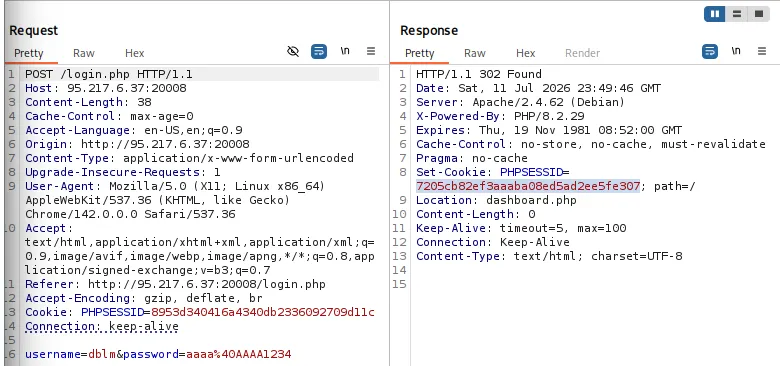This screenshot has width=780, height=366.
Task: Click Server Apache/2.4.62 (Debian) line
Action: (x=520, y=102)
